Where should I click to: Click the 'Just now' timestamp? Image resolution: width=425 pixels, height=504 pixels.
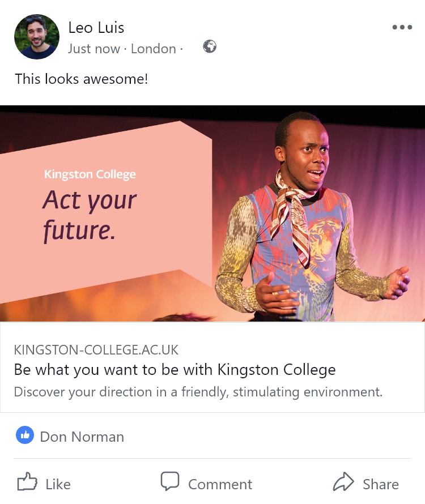tap(93, 49)
